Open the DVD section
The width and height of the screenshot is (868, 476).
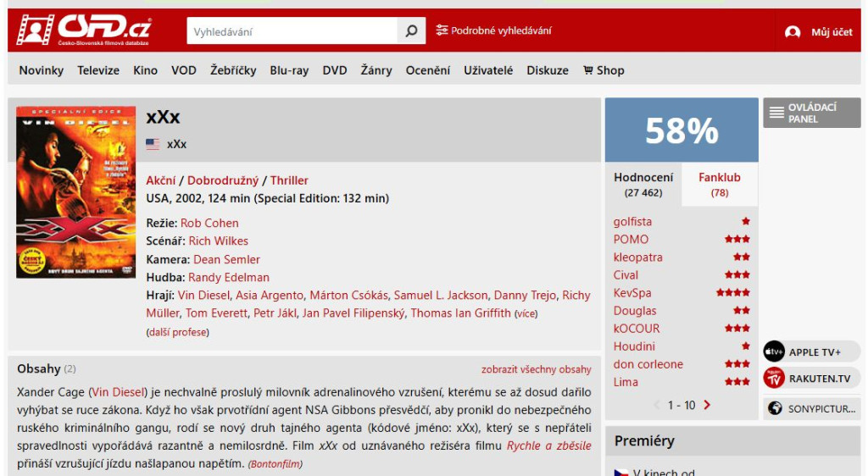tap(334, 70)
